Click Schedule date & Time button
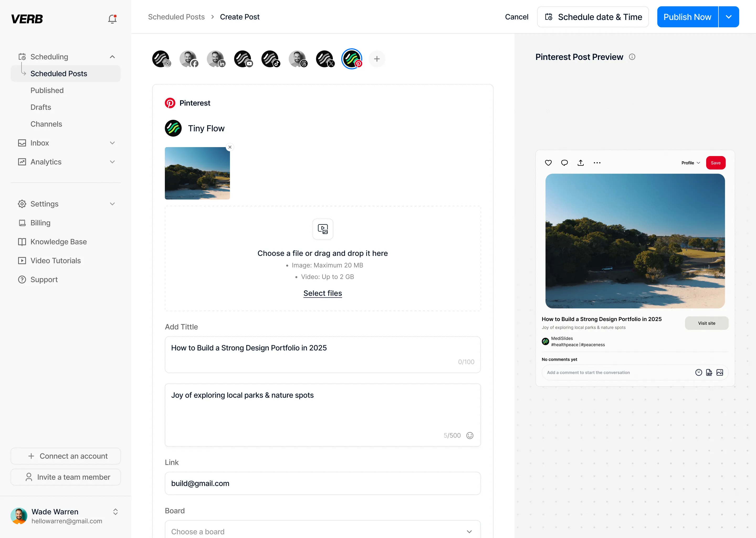The width and height of the screenshot is (756, 538). click(x=593, y=17)
